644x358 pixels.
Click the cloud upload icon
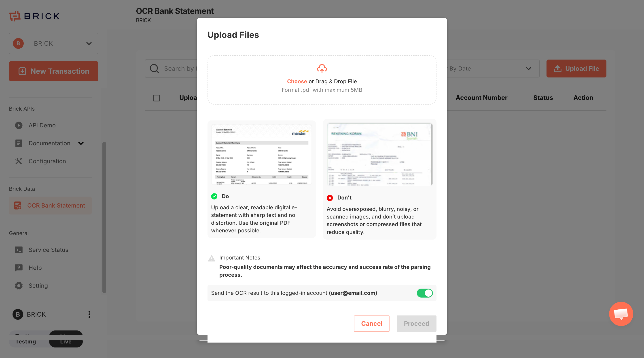(x=322, y=68)
